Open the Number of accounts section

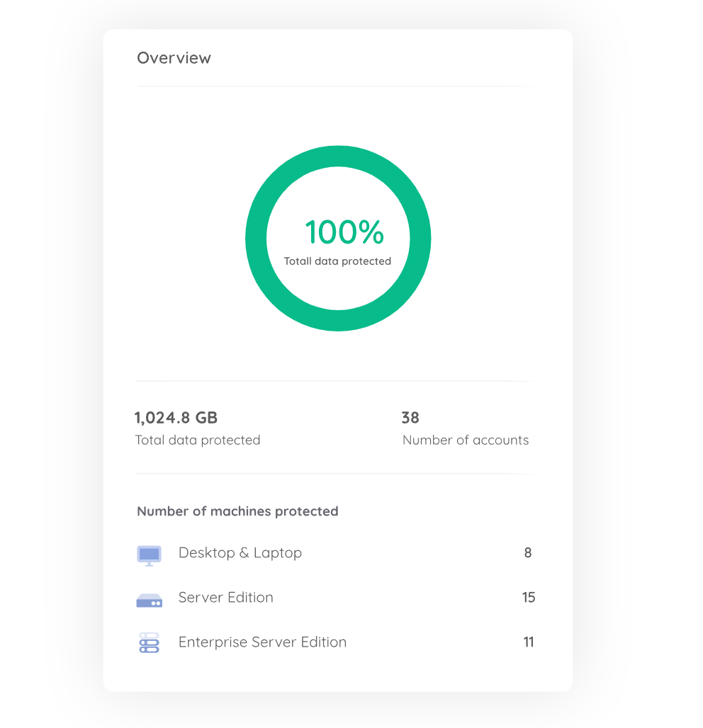point(466,440)
